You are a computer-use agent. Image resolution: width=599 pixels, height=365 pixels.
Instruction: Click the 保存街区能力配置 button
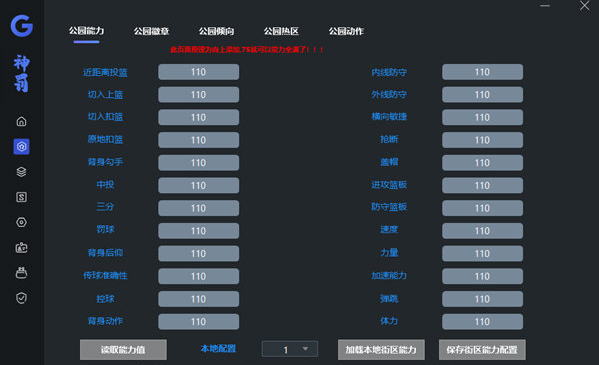click(482, 350)
